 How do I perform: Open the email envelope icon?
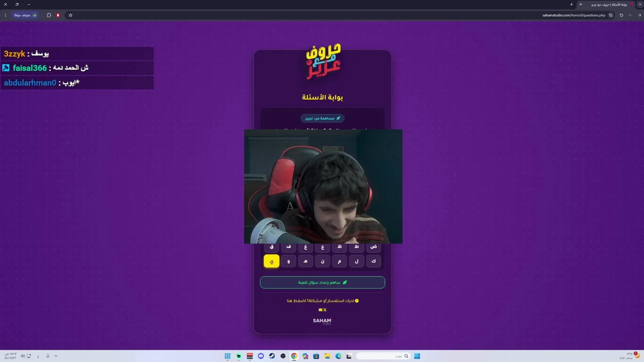[x=320, y=310]
